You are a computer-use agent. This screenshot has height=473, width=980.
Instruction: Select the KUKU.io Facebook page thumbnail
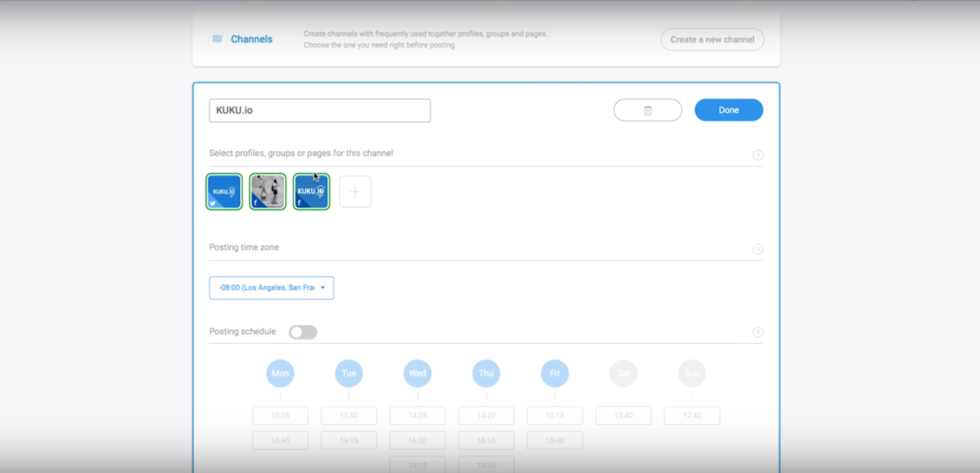point(311,192)
